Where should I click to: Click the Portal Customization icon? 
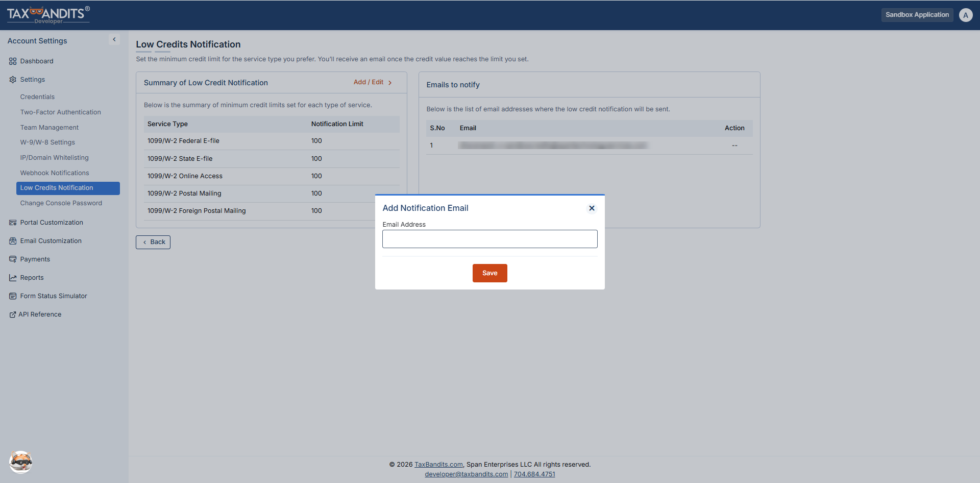(13, 223)
